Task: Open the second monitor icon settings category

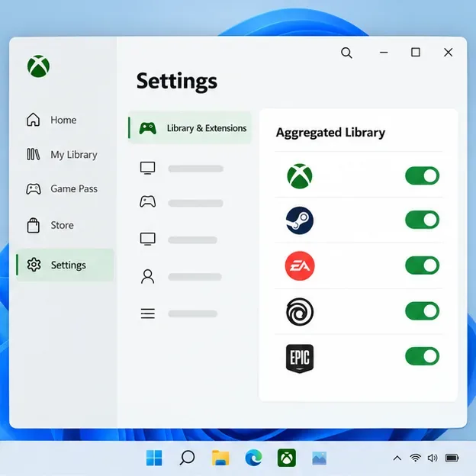Action: point(178,240)
